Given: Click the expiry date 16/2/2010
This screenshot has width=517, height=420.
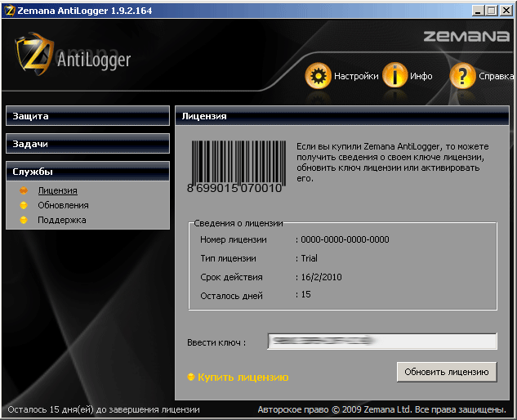Looking at the screenshot, I should [321, 277].
